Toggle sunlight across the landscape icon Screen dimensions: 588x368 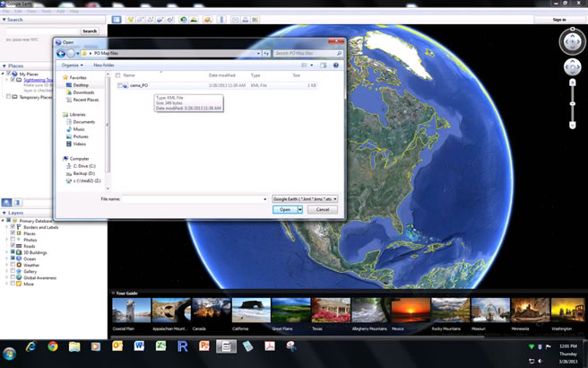tap(194, 20)
